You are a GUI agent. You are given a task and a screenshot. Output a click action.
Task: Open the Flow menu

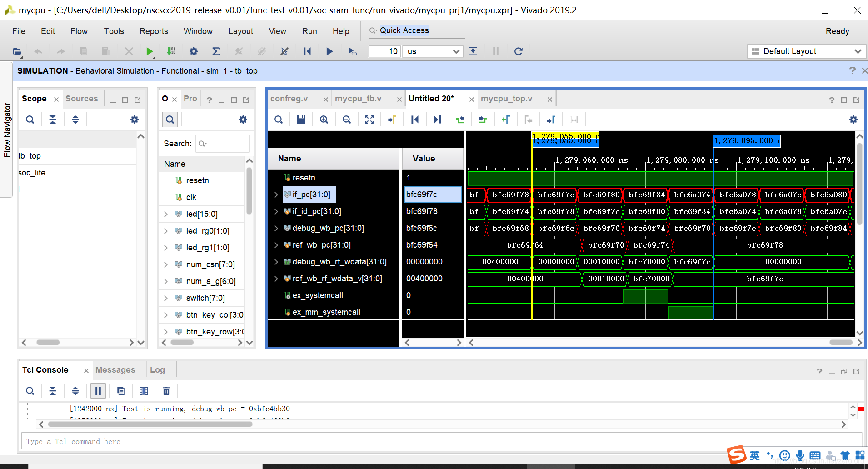tap(79, 31)
